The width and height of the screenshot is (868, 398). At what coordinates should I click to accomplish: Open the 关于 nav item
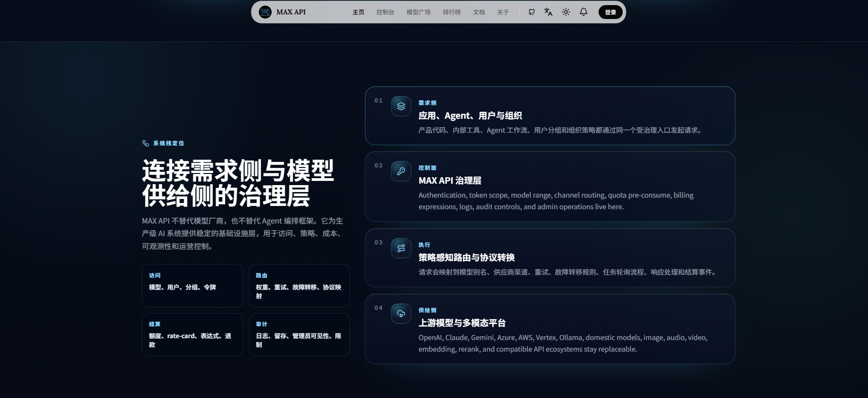pos(503,12)
